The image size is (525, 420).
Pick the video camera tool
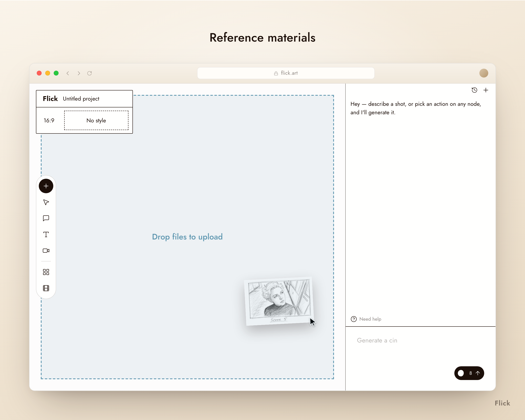click(46, 251)
